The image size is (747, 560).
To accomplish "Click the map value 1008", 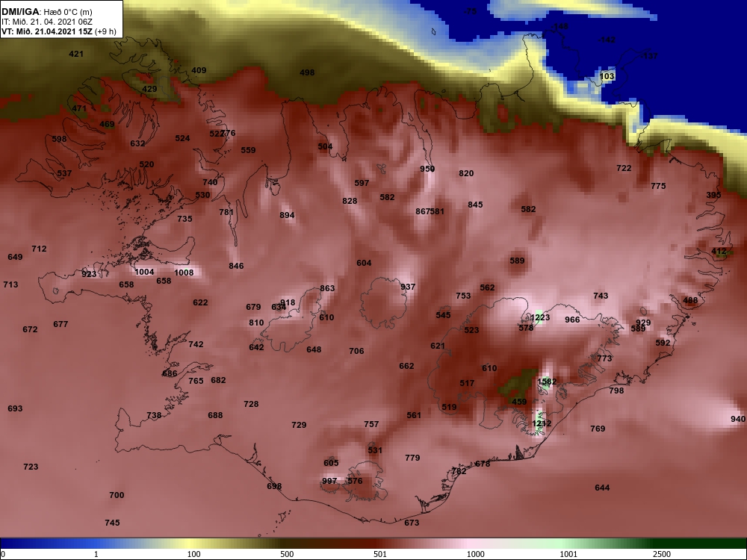I will pyautogui.click(x=184, y=273).
